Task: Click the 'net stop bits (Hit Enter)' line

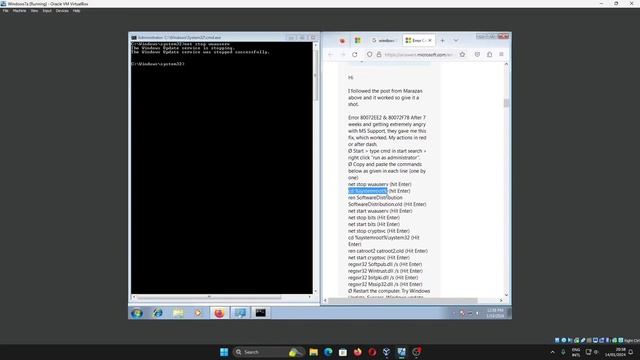Action: click(x=374, y=218)
